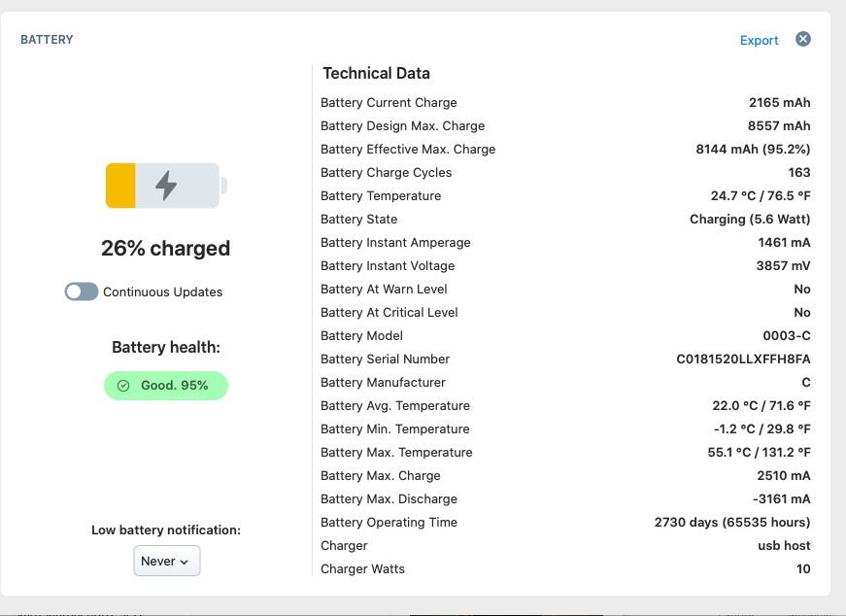846x616 pixels.
Task: Open the Low battery notification dropdown
Action: pos(166,561)
